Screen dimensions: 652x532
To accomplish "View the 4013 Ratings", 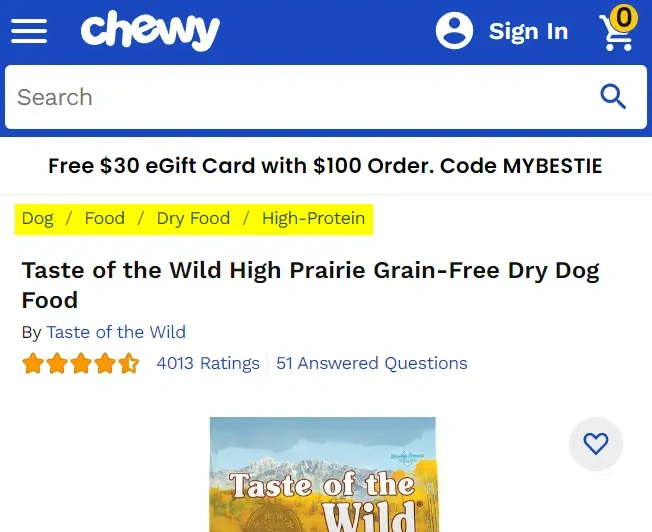I will point(208,363).
